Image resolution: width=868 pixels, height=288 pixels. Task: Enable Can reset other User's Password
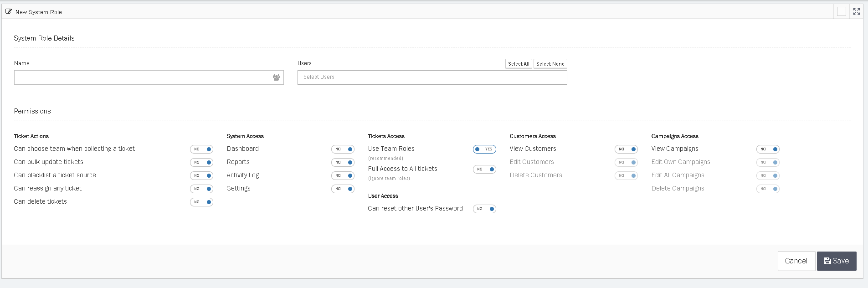(x=484, y=209)
